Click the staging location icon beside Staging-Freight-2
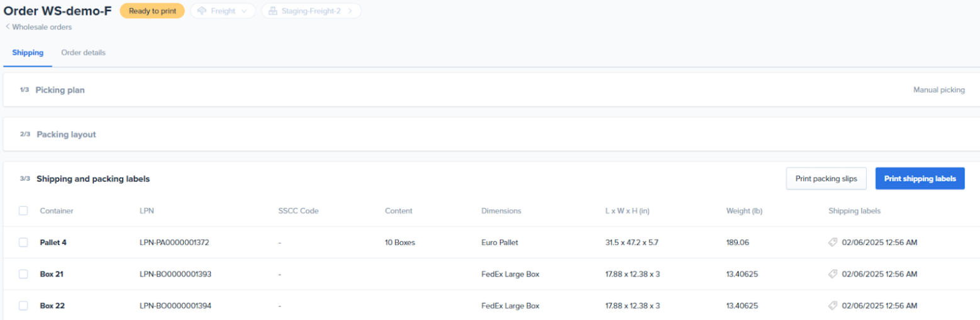The width and height of the screenshot is (980, 320). click(x=272, y=11)
